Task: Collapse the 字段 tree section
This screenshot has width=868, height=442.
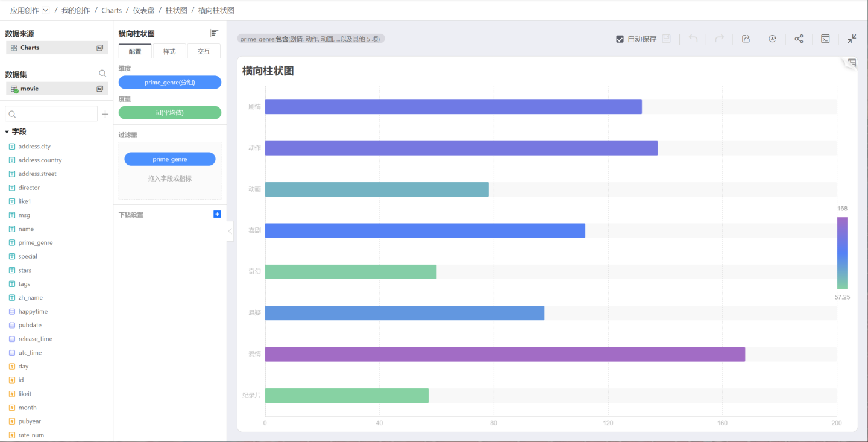Action: point(7,131)
